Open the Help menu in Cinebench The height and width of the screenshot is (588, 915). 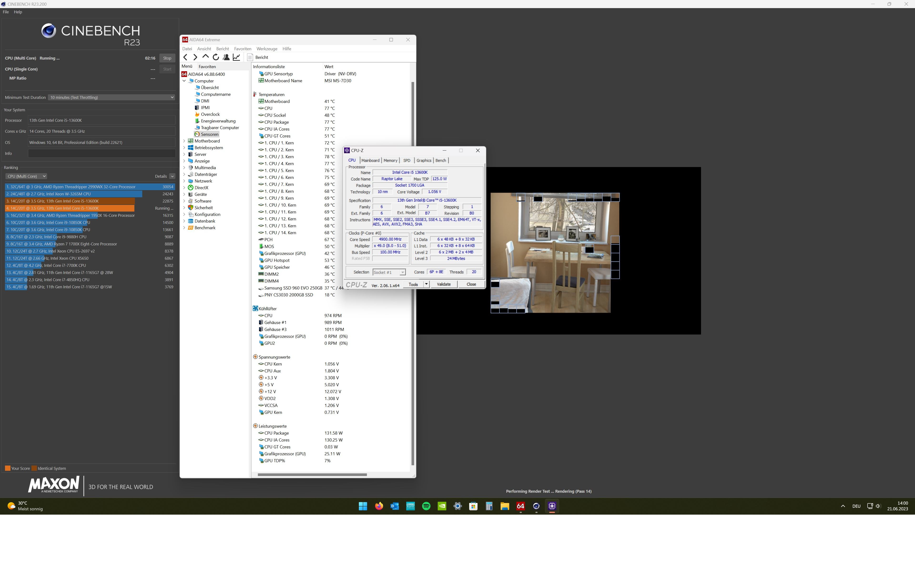click(18, 12)
